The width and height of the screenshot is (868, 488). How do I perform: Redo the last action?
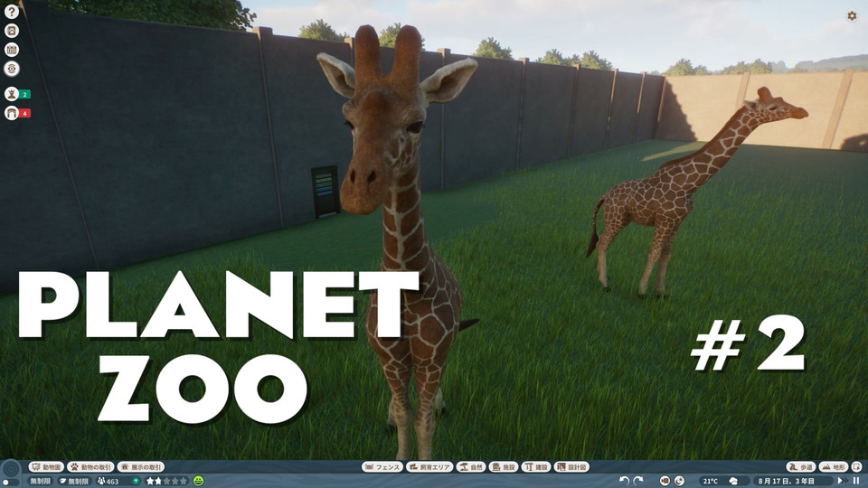coord(638,481)
